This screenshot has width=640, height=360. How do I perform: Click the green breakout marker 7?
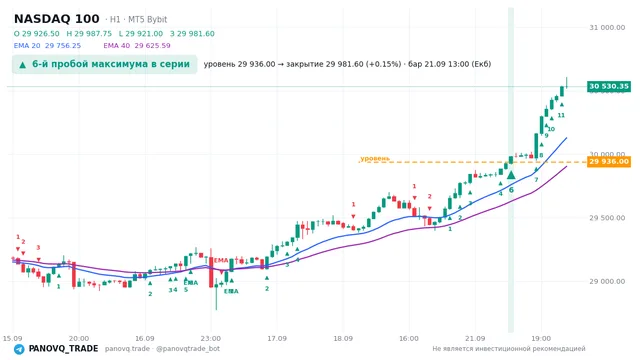(x=536, y=180)
